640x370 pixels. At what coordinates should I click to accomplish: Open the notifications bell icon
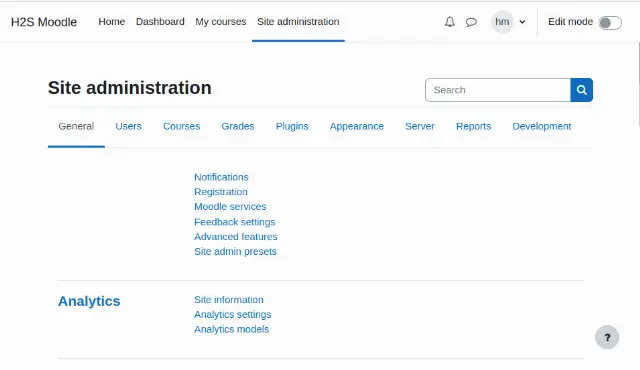point(449,22)
